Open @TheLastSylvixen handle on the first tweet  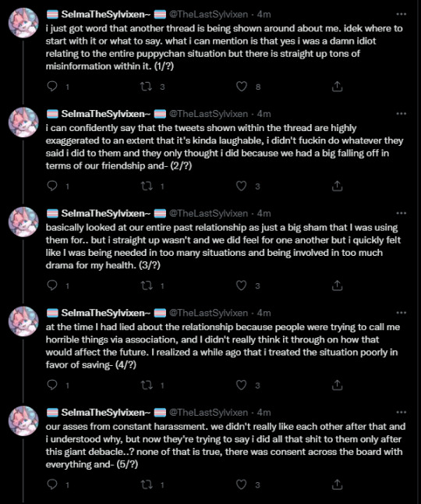[208, 15]
